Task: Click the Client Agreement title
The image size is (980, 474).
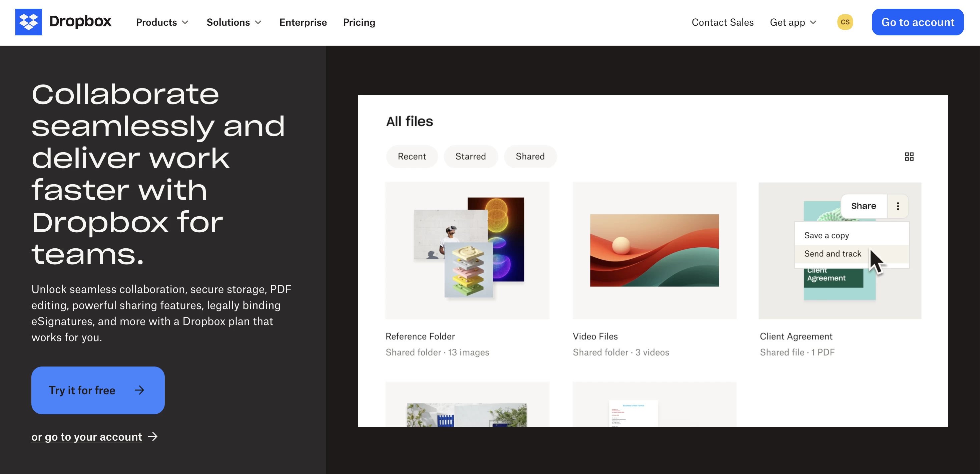Action: coord(796,336)
